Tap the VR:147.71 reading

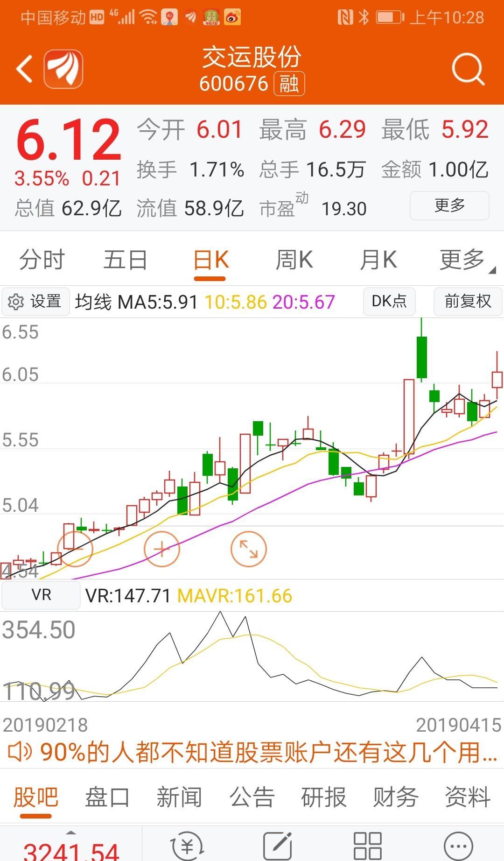pyautogui.click(x=128, y=596)
